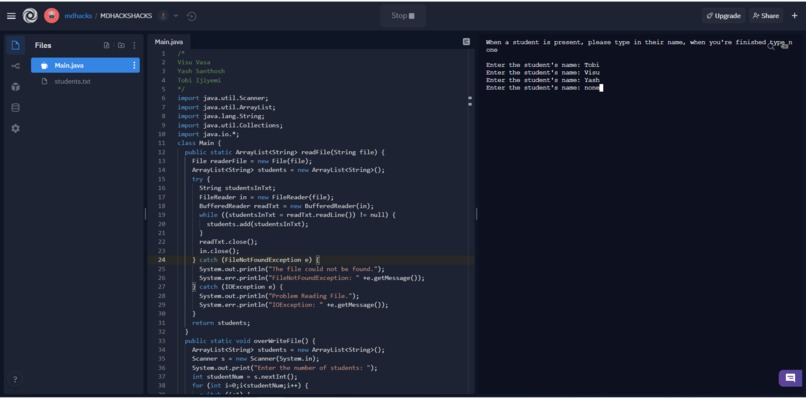Open the version history icon

[x=191, y=16]
